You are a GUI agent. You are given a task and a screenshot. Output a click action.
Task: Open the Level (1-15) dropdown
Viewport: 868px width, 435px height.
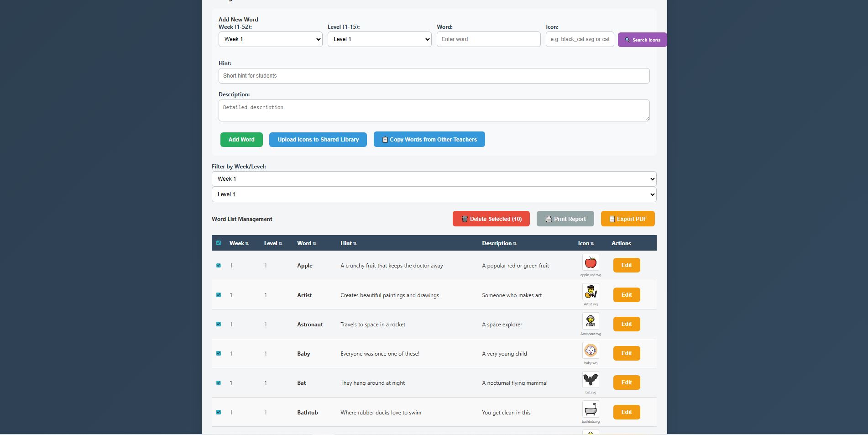[379, 39]
